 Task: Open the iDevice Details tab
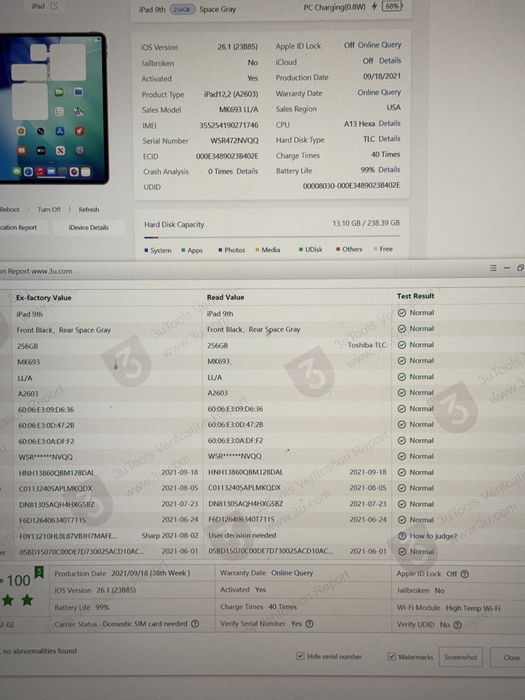coord(88,227)
